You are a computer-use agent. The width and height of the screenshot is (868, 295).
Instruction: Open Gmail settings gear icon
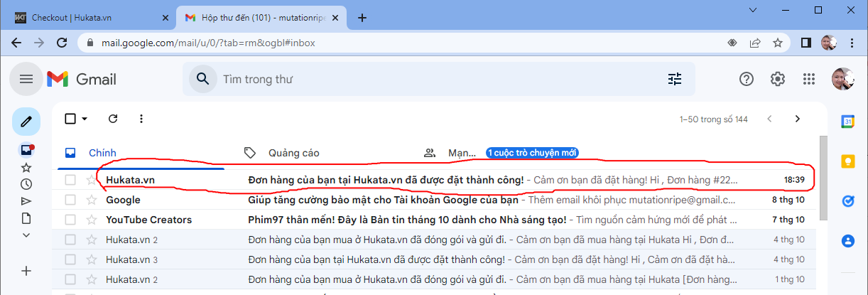[778, 79]
